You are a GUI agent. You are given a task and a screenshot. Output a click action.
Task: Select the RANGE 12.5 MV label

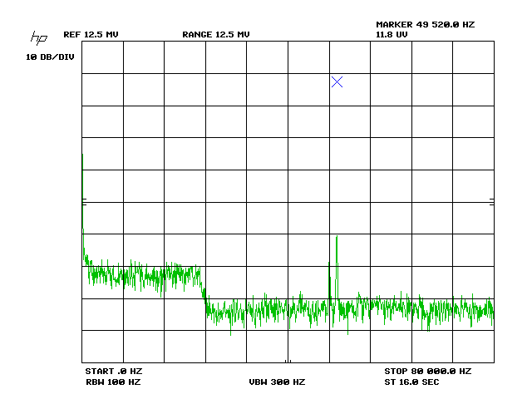click(216, 35)
